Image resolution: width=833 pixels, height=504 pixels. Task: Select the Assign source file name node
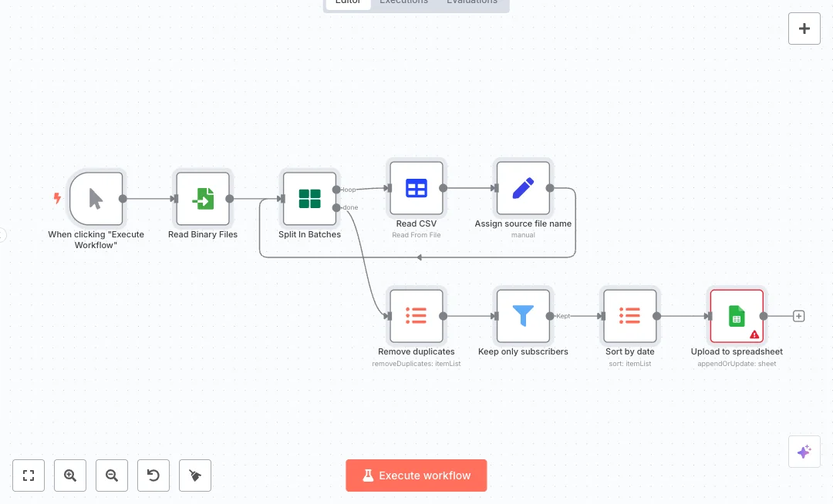click(523, 188)
